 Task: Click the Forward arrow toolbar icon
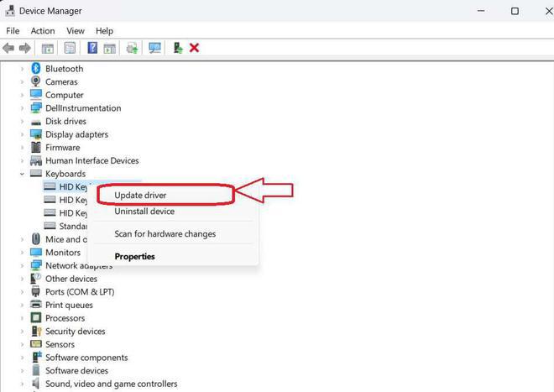coord(24,48)
